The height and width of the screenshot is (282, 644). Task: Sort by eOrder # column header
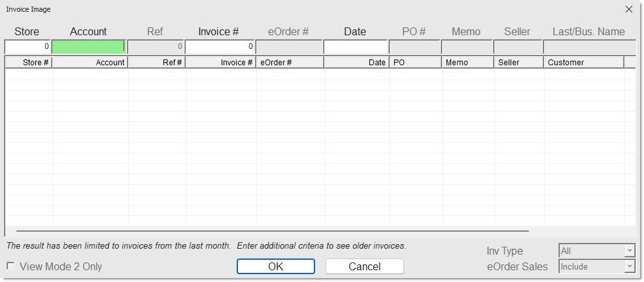290,63
